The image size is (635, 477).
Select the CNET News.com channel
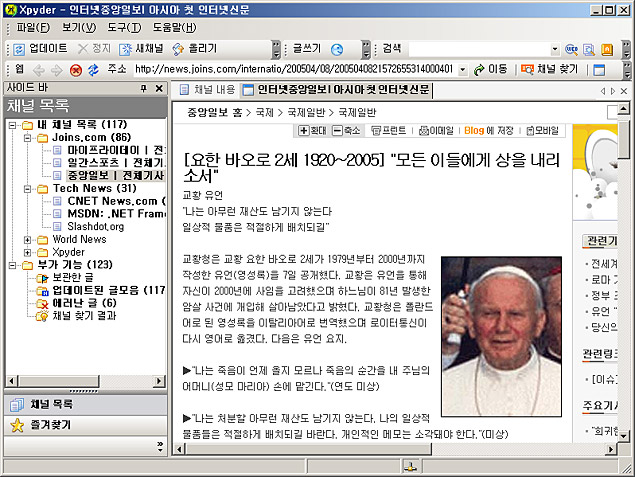tap(108, 201)
